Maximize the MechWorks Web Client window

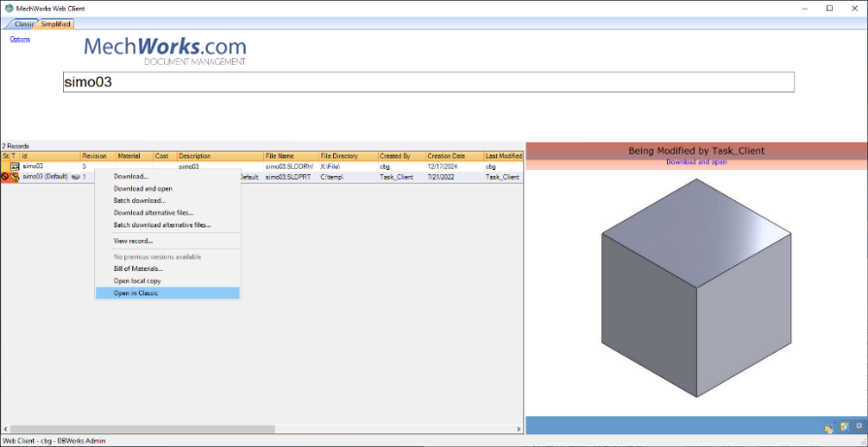point(830,8)
